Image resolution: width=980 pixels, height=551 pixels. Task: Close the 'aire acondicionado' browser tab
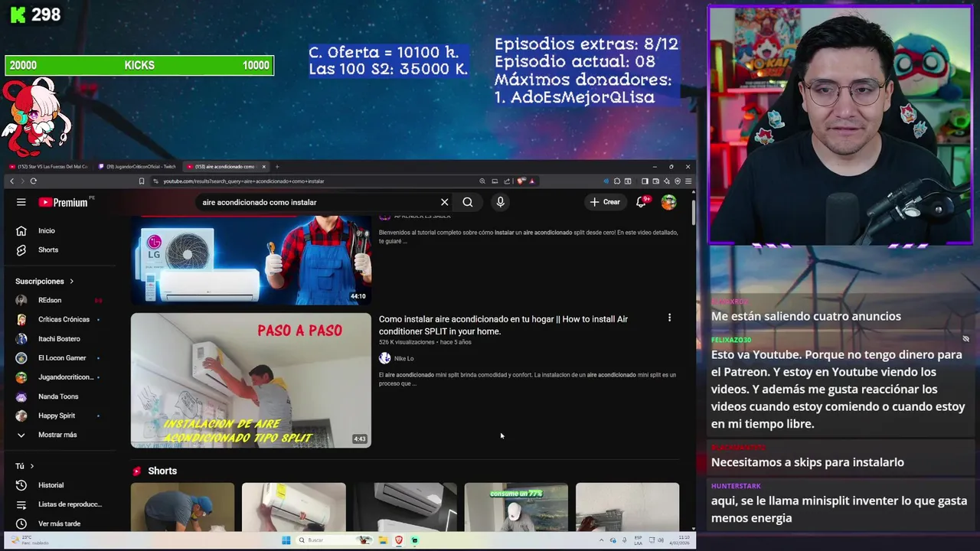(x=264, y=167)
